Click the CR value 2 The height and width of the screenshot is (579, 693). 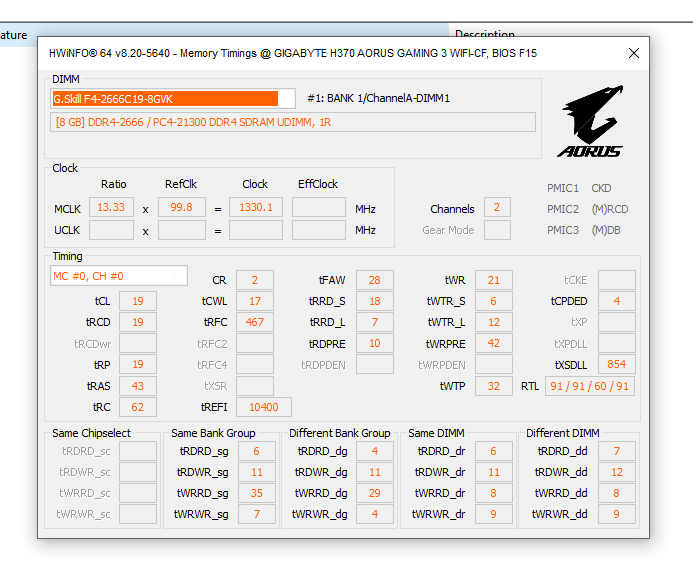click(x=255, y=280)
